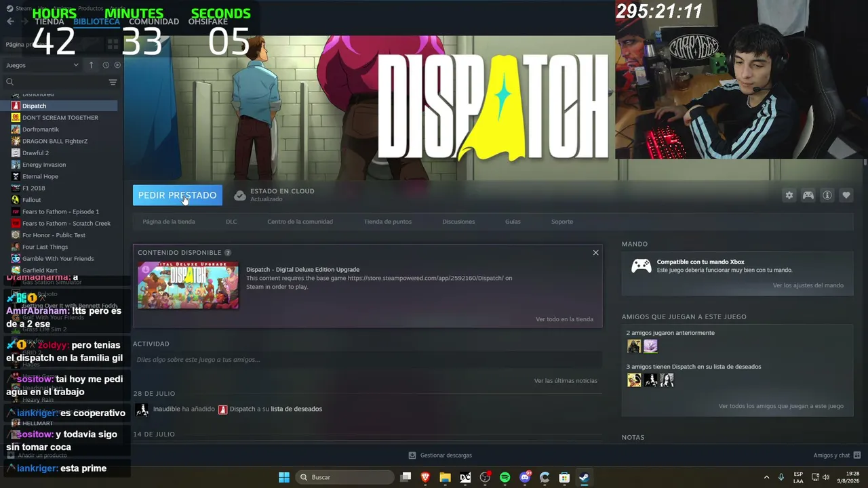The height and width of the screenshot is (488, 868).
Task: Open Discord from taskbar
Action: [x=525, y=477]
